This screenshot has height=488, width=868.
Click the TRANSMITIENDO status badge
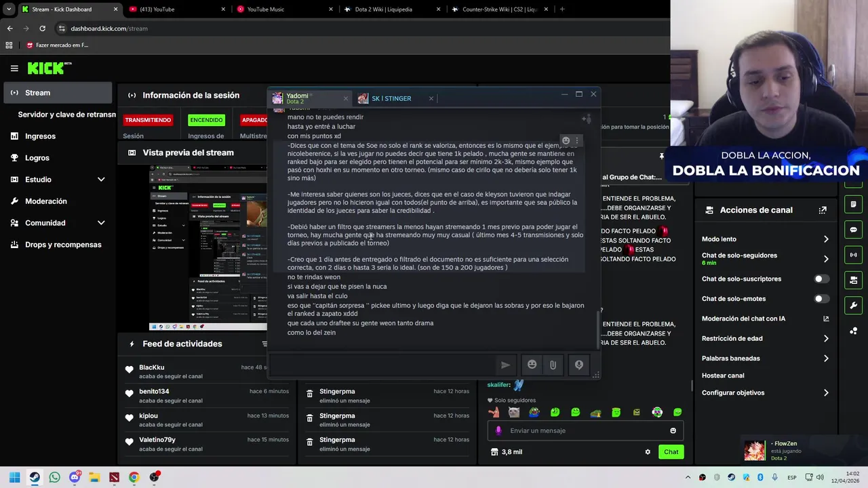pos(148,120)
